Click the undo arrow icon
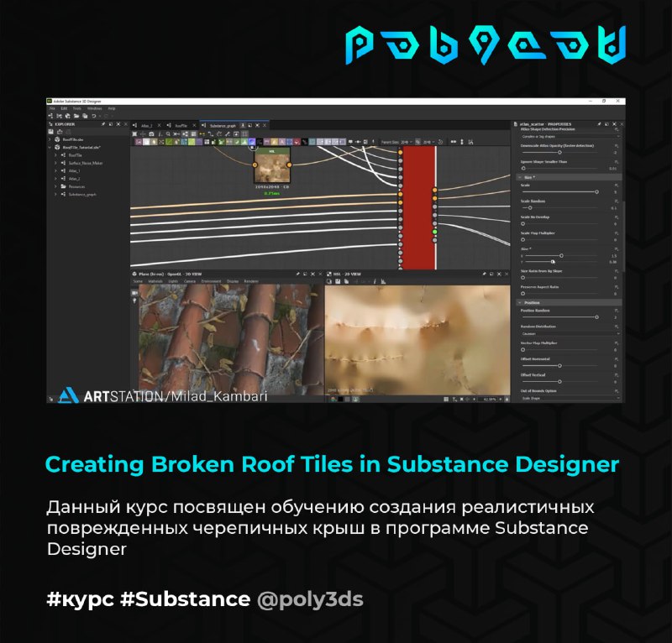 (x=93, y=116)
